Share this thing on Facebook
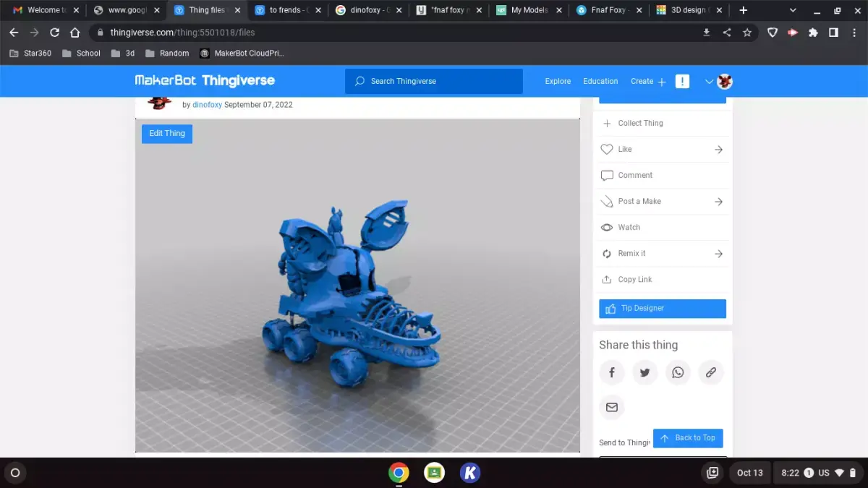This screenshot has height=488, width=868. pos(611,372)
